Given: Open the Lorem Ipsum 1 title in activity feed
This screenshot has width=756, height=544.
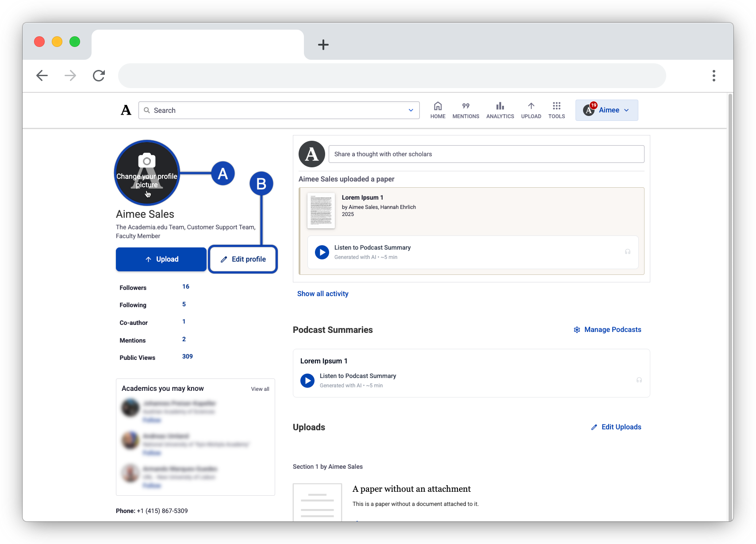Looking at the screenshot, I should tap(362, 197).
